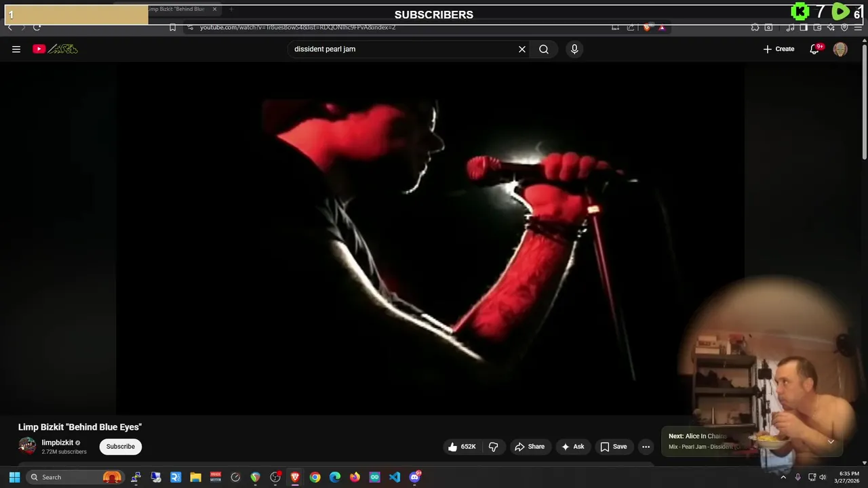
Task: Show hidden system tray icons
Action: (783, 477)
